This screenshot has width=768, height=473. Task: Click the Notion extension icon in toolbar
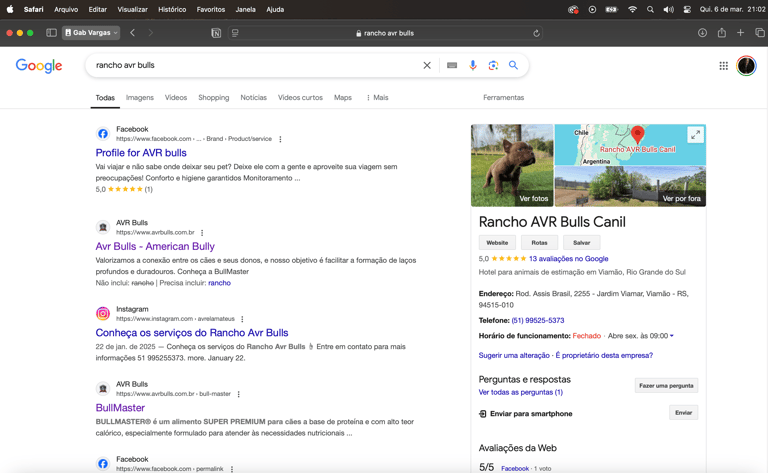point(216,33)
